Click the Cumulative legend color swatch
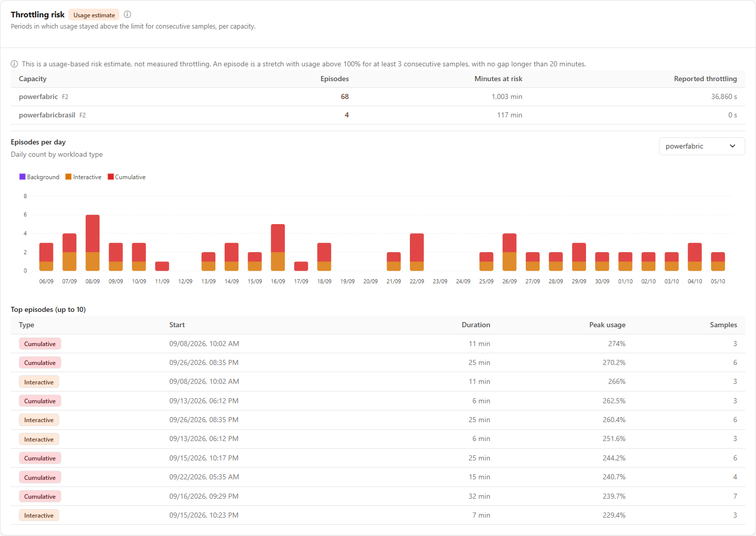The width and height of the screenshot is (756, 536). pyautogui.click(x=111, y=177)
